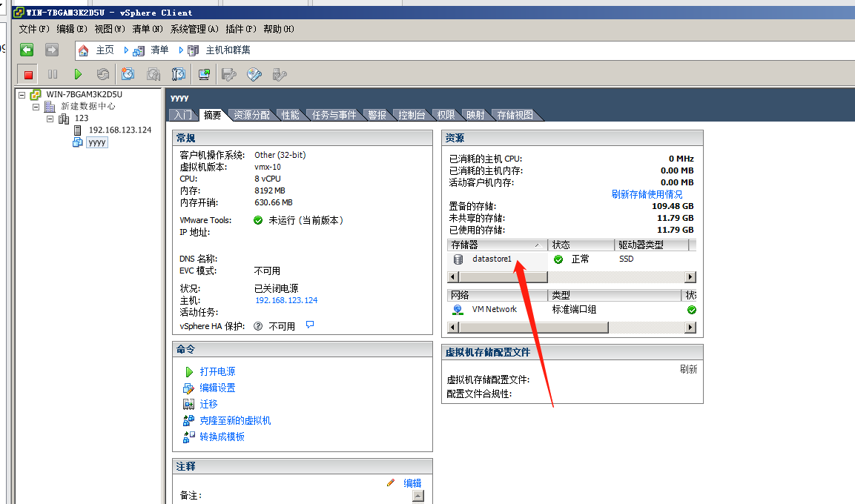The image size is (855, 504).
Task: Switch to the 控制台 tab
Action: tap(411, 115)
